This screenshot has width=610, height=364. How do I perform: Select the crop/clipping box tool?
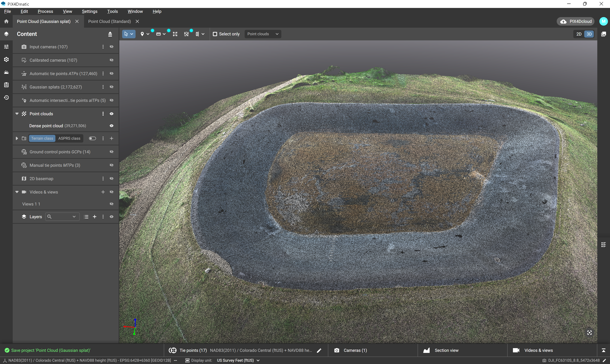coord(175,34)
